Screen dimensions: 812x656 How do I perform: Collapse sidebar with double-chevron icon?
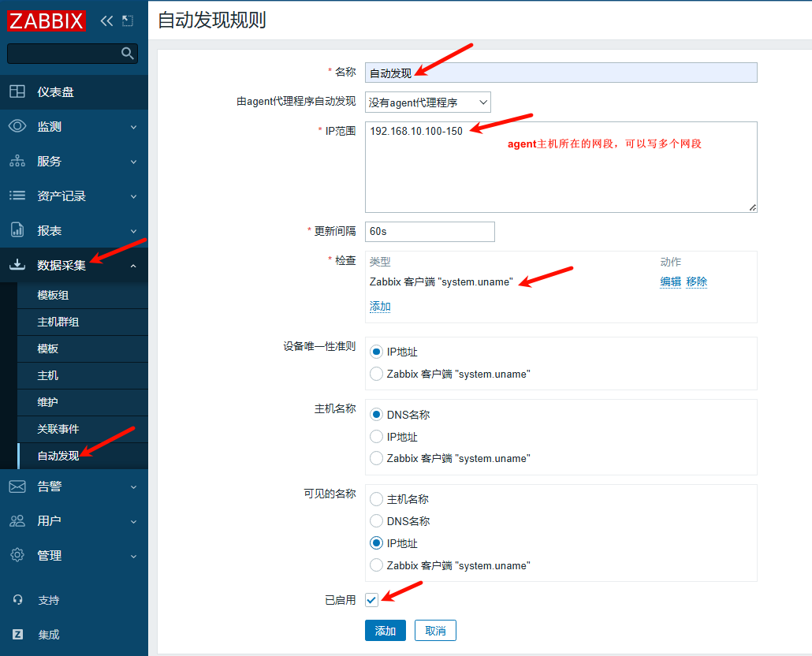coord(106,20)
